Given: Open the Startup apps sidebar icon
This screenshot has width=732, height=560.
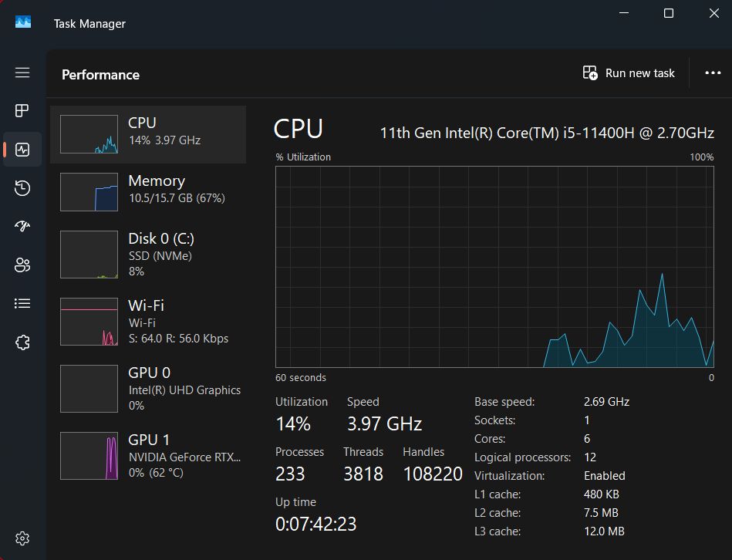Looking at the screenshot, I should [x=22, y=227].
